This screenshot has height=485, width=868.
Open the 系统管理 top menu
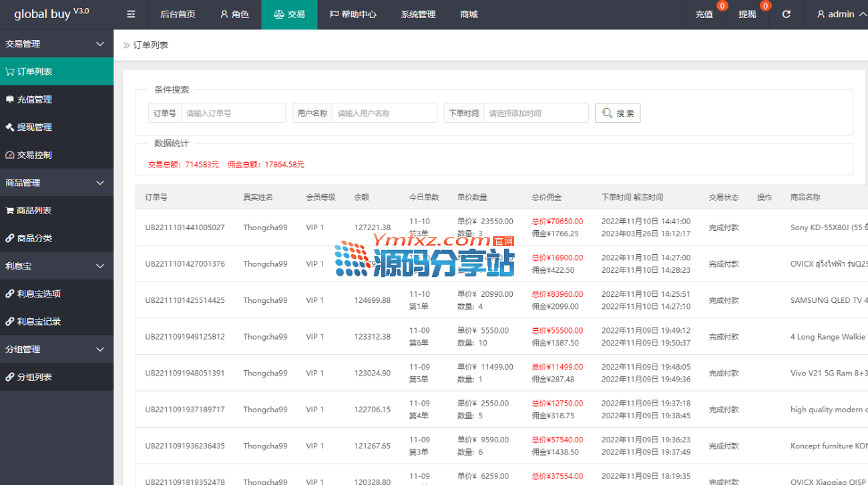point(418,14)
